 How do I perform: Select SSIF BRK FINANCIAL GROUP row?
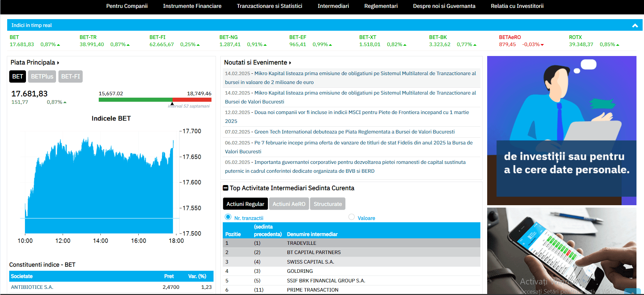pyautogui.click(x=352, y=281)
